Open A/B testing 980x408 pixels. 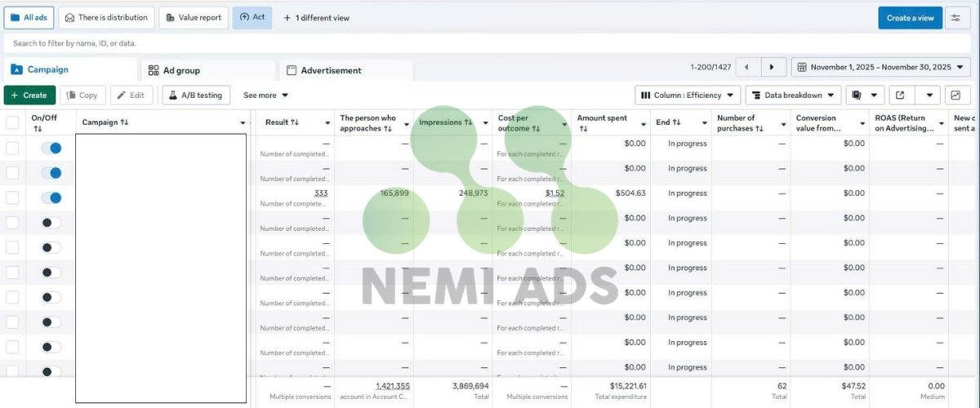[196, 95]
